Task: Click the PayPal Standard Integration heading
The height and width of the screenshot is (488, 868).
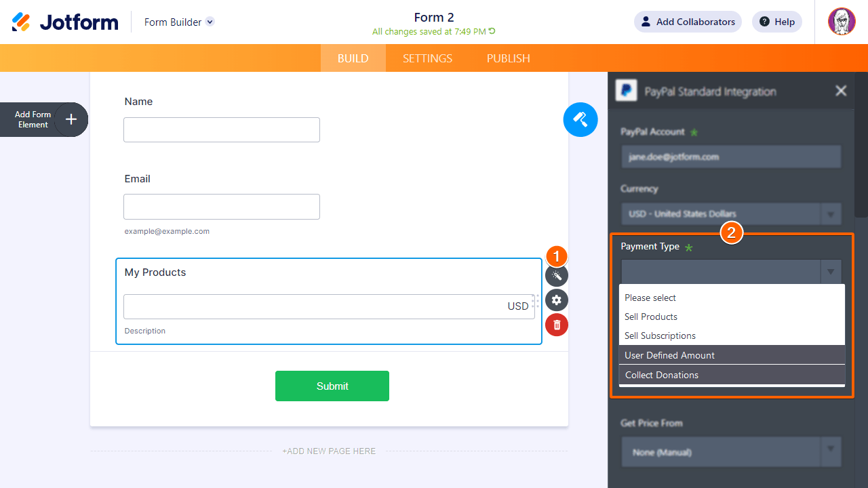Action: pos(710,91)
